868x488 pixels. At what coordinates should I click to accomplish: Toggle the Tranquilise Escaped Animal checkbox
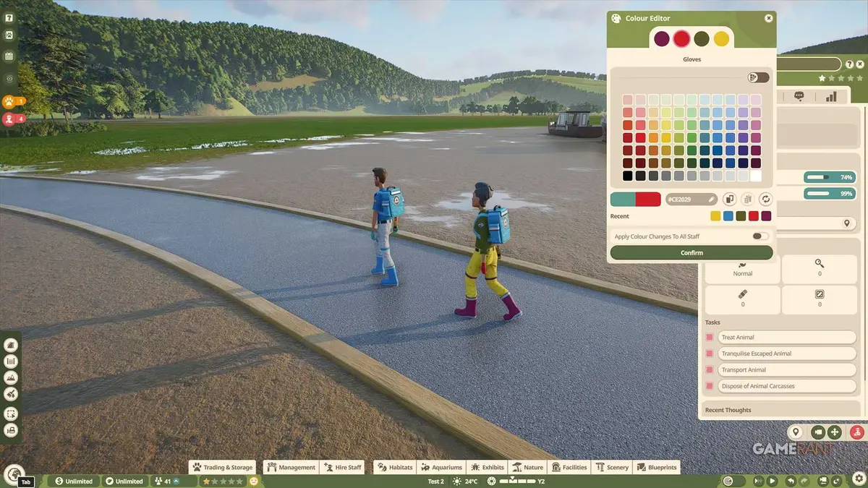[710, 354]
